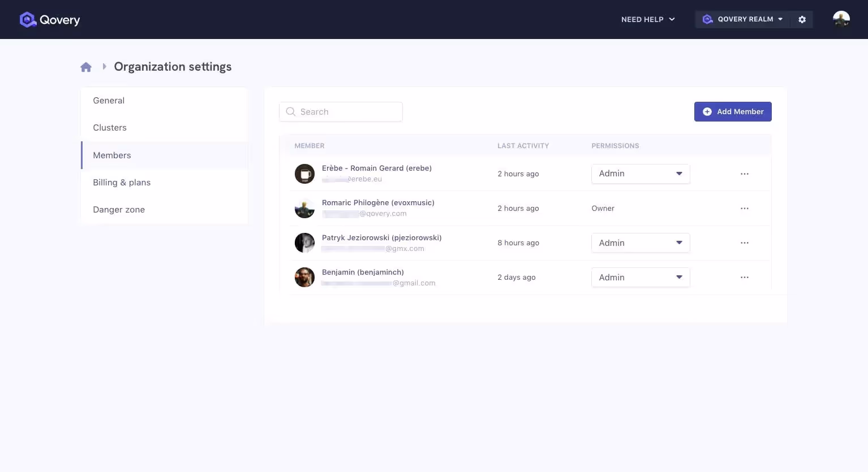Image resolution: width=868 pixels, height=472 pixels.
Task: Click Benjamin's profile picture thumbnail
Action: tap(304, 277)
